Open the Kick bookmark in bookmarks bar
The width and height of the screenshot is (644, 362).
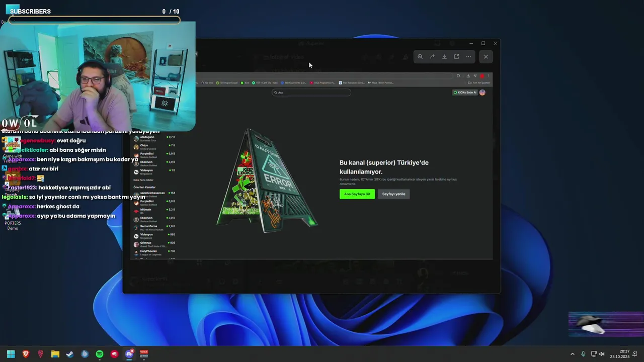tap(245, 82)
